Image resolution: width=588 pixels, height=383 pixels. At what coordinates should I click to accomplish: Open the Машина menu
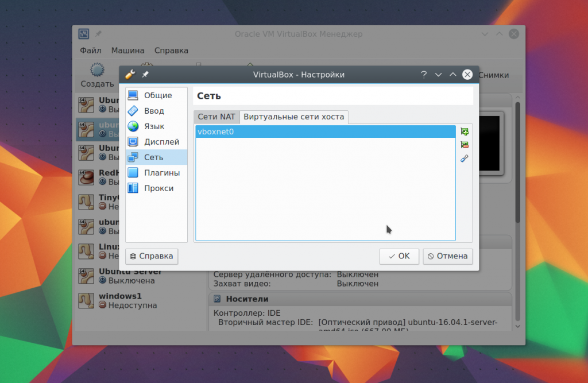pos(128,51)
